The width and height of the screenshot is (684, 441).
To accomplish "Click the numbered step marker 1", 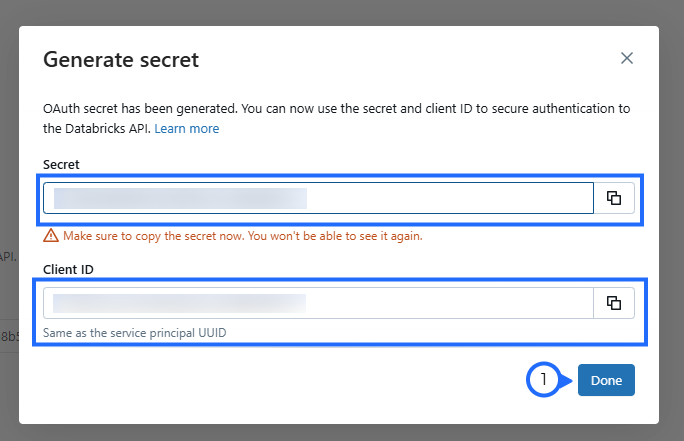I will [x=543, y=380].
